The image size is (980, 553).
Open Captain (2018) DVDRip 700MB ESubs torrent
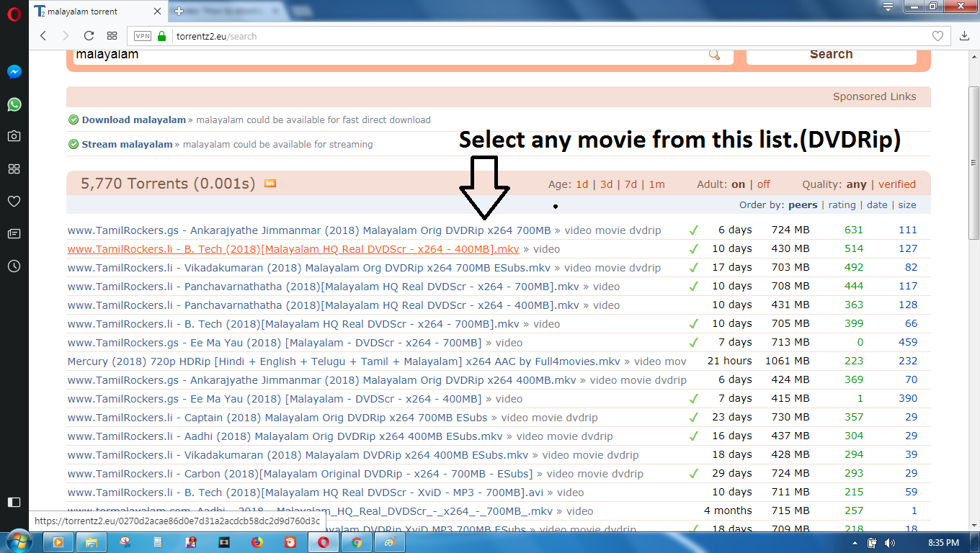[x=277, y=418]
